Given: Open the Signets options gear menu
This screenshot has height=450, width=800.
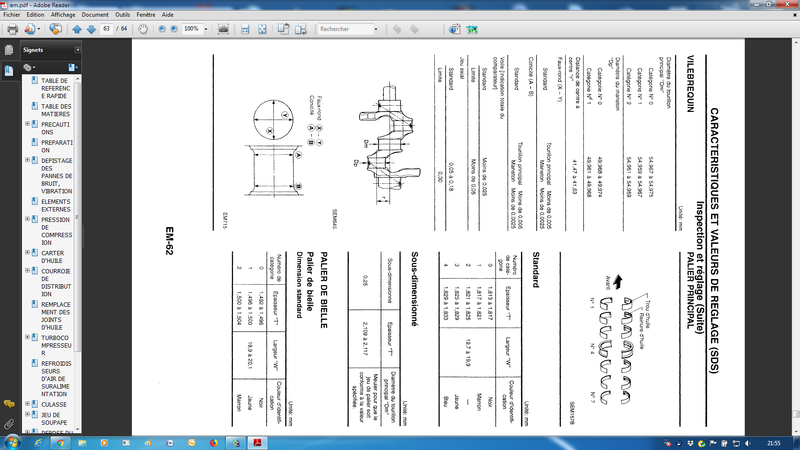Looking at the screenshot, I should coord(28,67).
